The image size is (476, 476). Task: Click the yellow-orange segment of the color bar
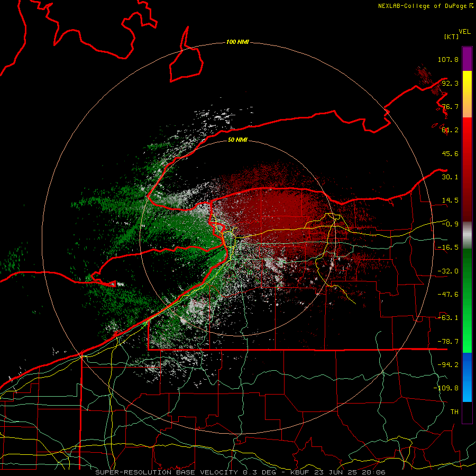(467, 94)
